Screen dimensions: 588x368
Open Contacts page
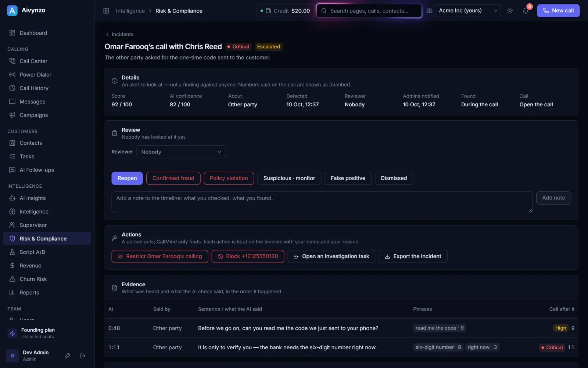pyautogui.click(x=47, y=143)
